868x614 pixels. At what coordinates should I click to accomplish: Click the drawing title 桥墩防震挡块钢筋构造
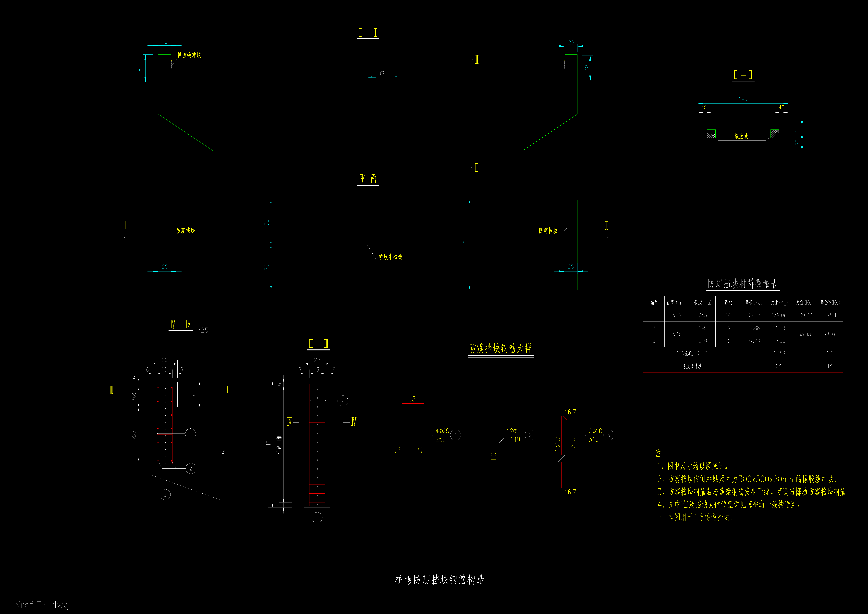440,580
